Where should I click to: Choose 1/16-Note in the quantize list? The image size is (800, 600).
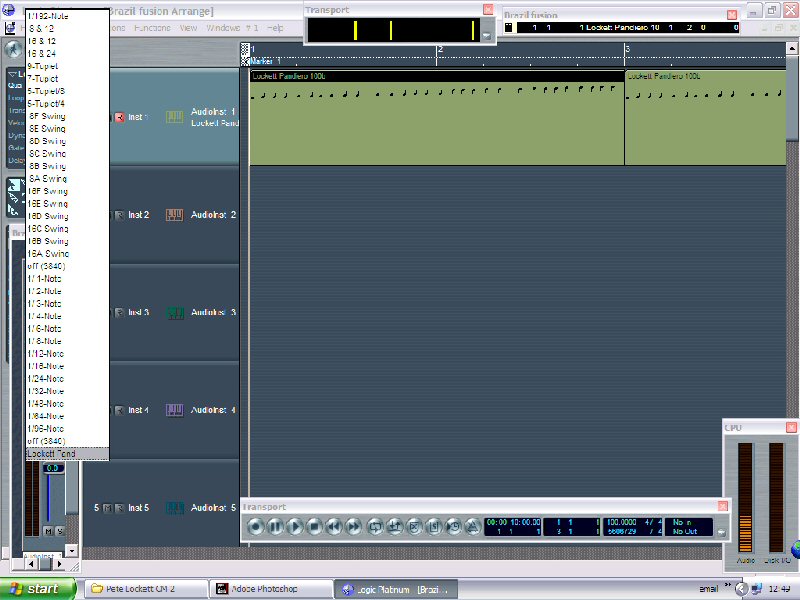pyautogui.click(x=46, y=329)
